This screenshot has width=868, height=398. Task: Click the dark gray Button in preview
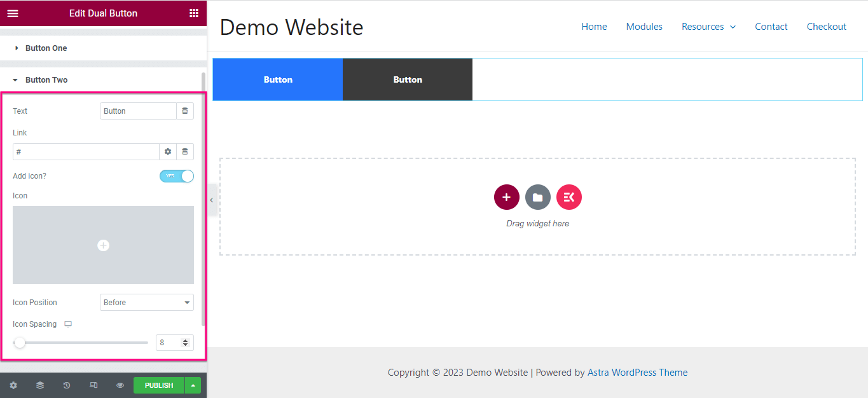tap(408, 79)
